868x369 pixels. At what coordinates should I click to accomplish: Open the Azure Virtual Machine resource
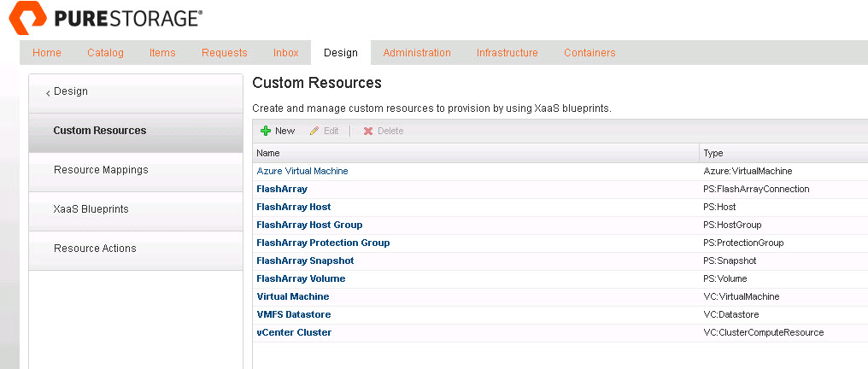(x=302, y=171)
